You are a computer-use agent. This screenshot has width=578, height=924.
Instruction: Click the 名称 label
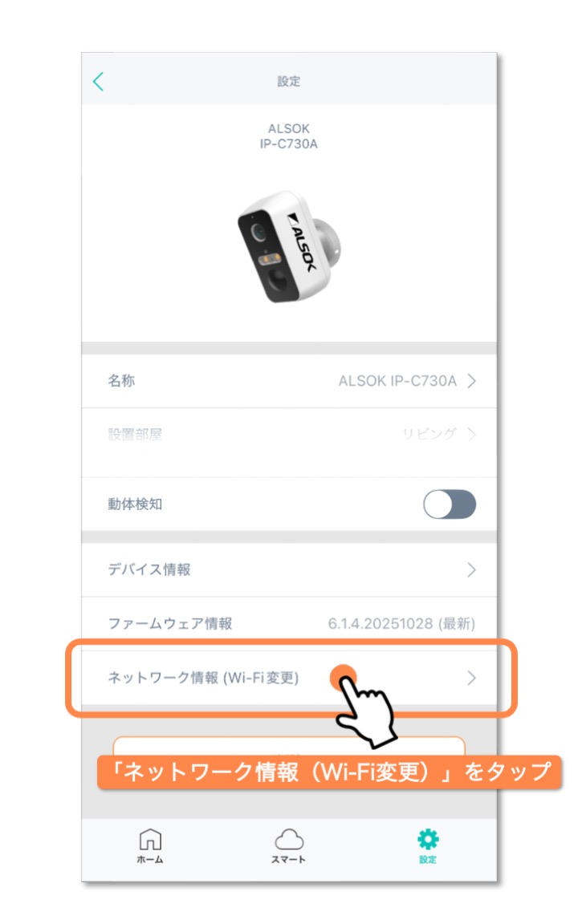tap(121, 381)
